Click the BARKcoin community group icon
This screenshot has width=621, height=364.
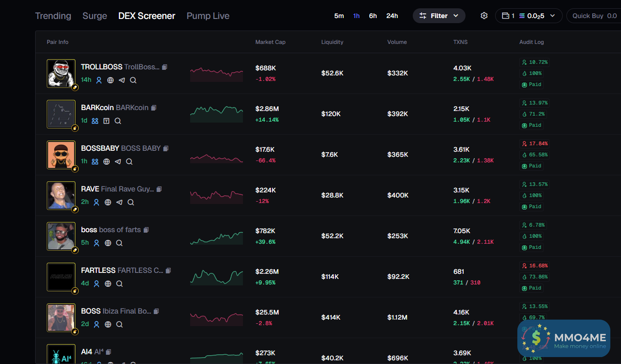(x=95, y=121)
